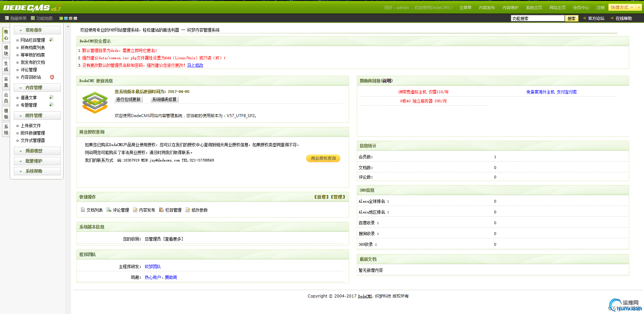This screenshot has height=314, width=644.
Task: Click the 马上修改 link
Action: point(195,65)
